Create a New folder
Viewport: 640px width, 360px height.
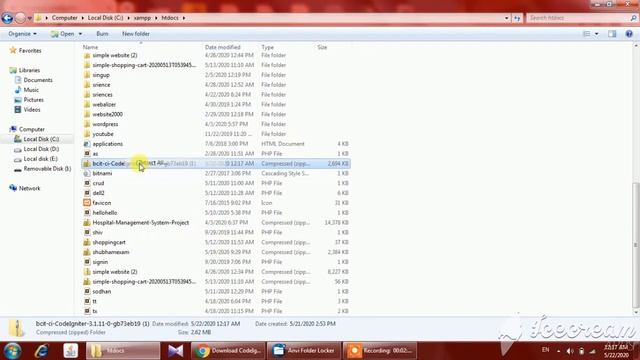(136, 34)
